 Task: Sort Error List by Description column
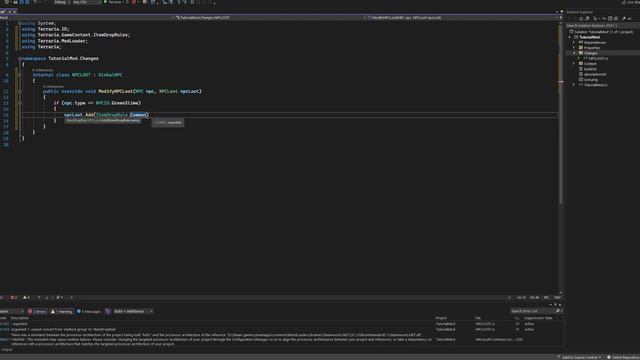pos(20,318)
